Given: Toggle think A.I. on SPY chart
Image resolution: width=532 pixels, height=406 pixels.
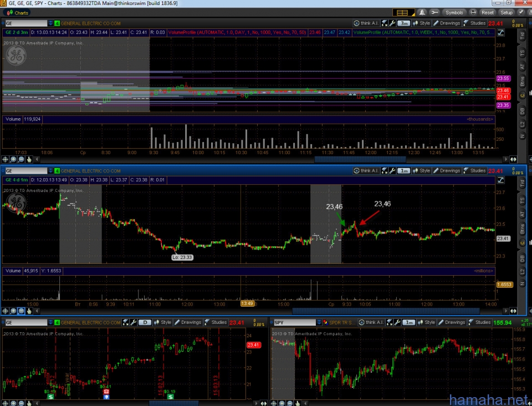Looking at the screenshot, I should (x=371, y=322).
